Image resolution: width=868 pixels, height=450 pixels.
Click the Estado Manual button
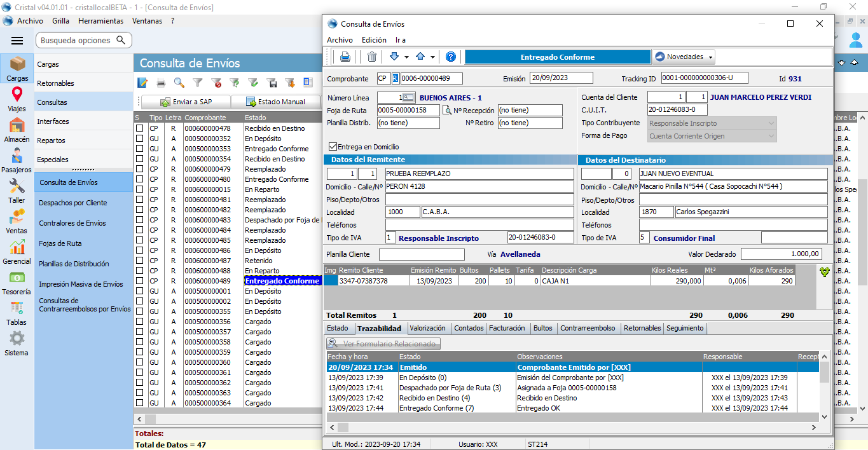[x=275, y=102]
